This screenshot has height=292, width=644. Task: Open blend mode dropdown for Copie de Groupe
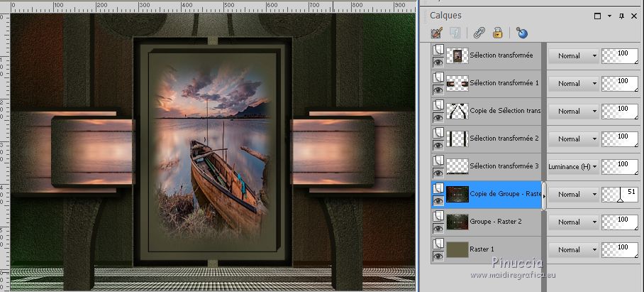(573, 194)
